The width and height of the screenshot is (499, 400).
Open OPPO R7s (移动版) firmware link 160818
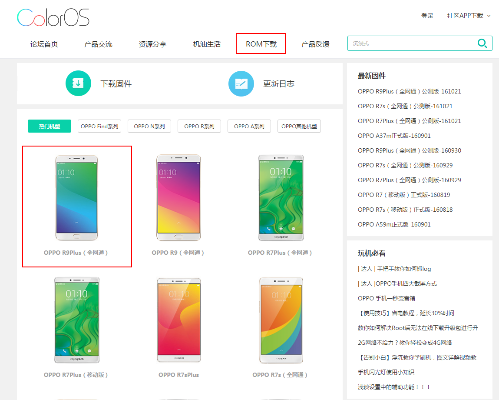tap(405, 209)
